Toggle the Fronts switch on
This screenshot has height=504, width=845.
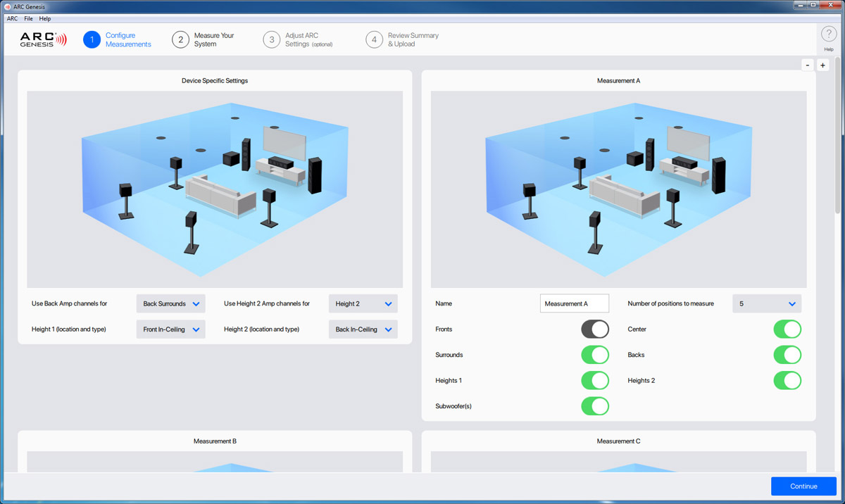[595, 329]
